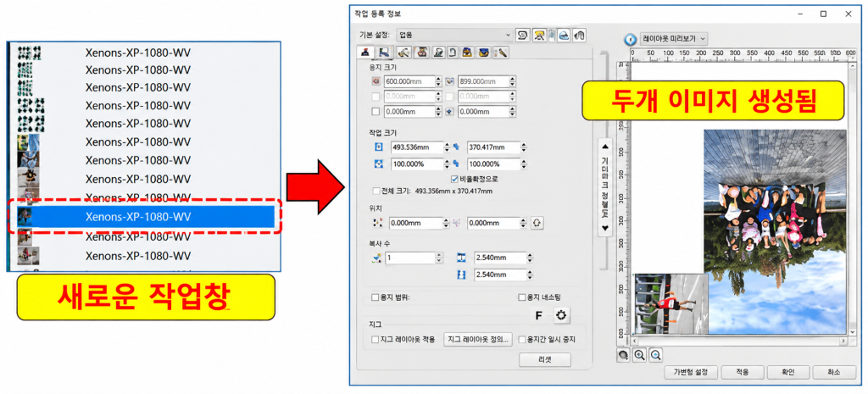
Task: Click the stepper arrows beside 600.000mm
Action: 439,81
